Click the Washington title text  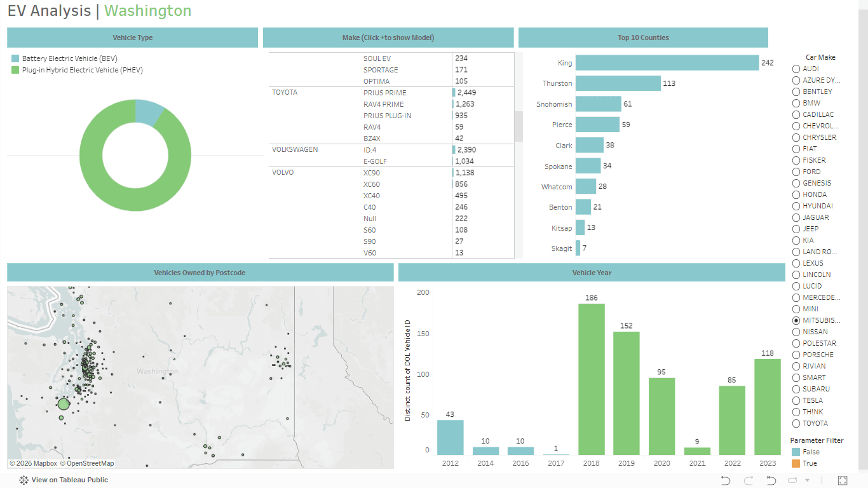click(147, 11)
